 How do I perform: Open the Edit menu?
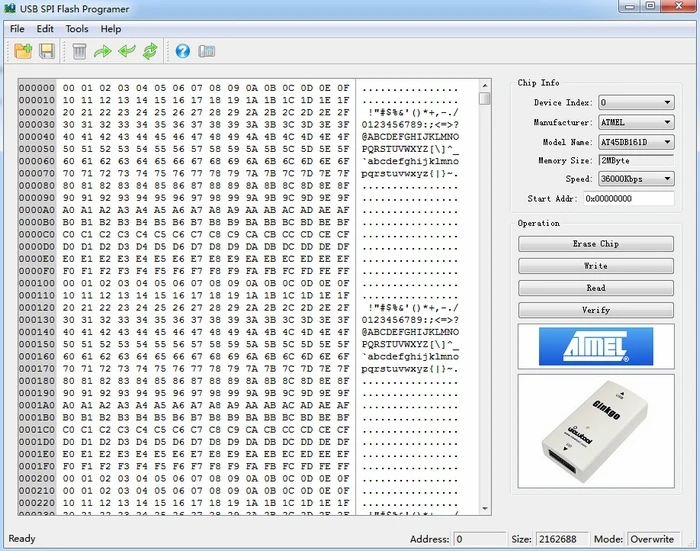click(45, 29)
